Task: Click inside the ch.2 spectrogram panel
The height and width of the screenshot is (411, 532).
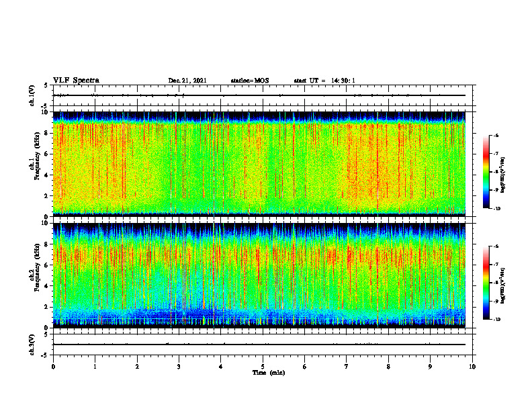Action: (x=259, y=275)
